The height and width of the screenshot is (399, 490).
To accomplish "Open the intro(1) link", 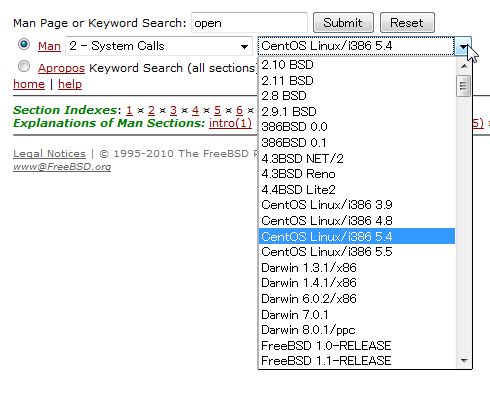I will click(230, 123).
